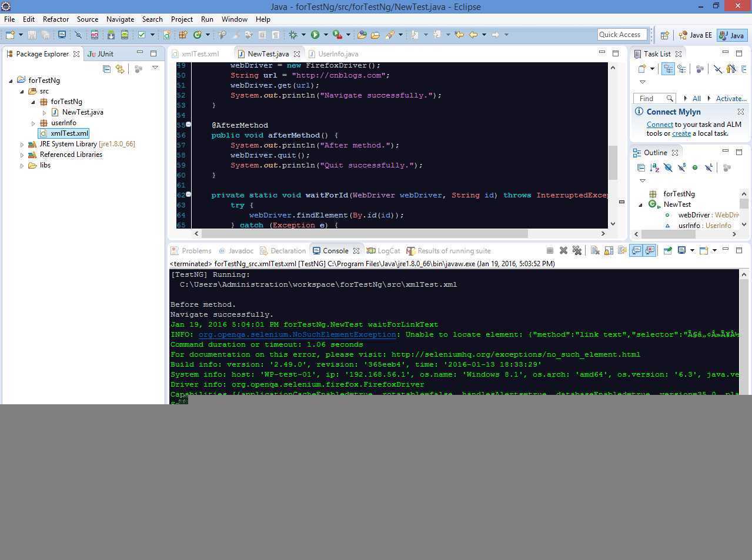752x560 pixels.
Task: Collapse the forTestNg project tree node
Action: pos(11,81)
